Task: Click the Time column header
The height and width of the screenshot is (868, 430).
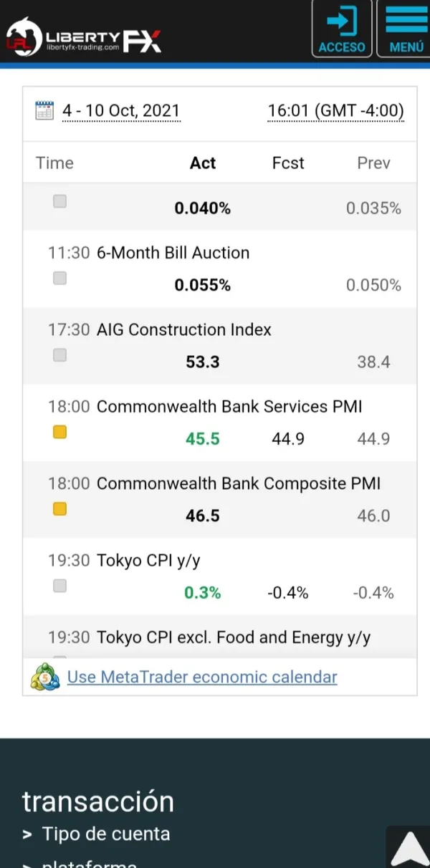Action: 54,163
